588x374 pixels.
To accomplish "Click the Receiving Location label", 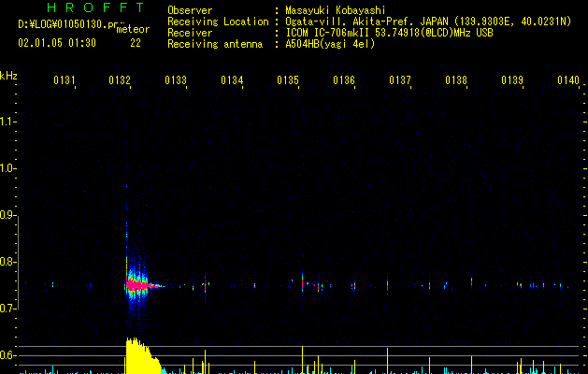I will [x=218, y=22].
